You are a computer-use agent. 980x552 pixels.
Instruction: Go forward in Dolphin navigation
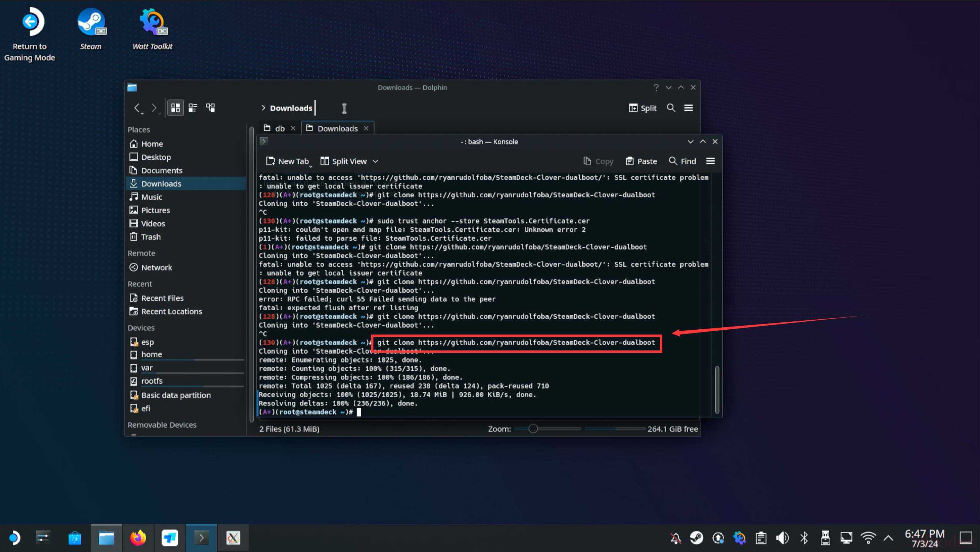click(x=154, y=108)
